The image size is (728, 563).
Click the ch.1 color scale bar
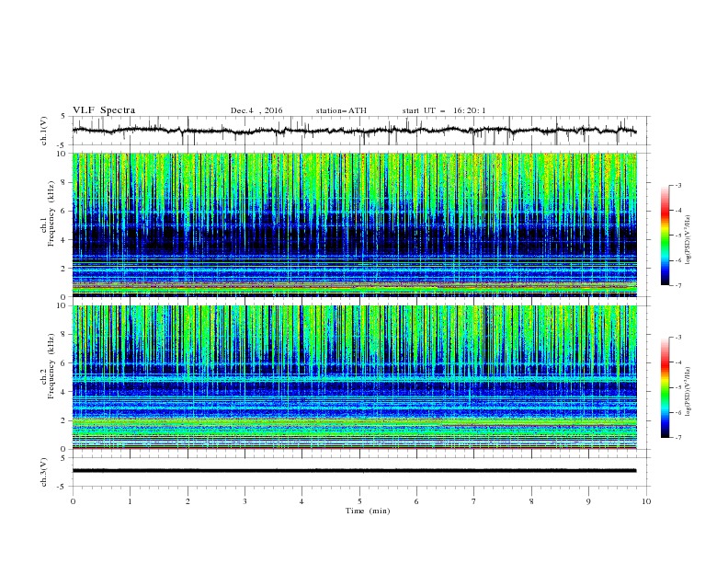point(665,236)
